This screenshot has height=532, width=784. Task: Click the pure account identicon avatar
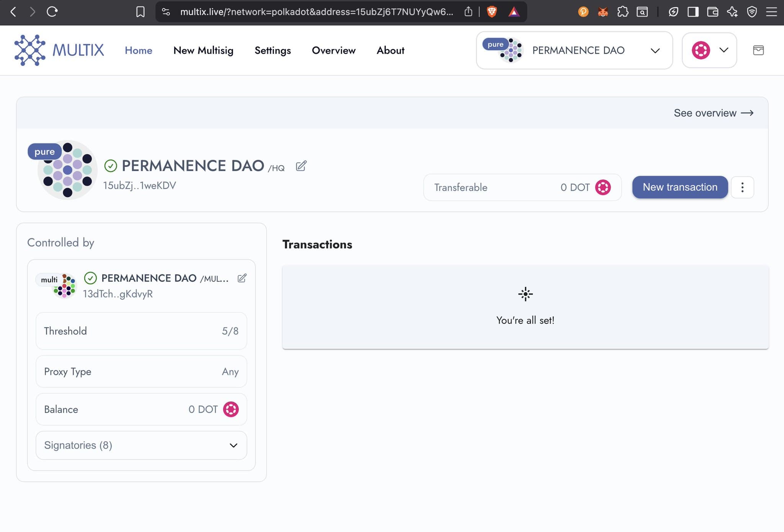point(68,170)
